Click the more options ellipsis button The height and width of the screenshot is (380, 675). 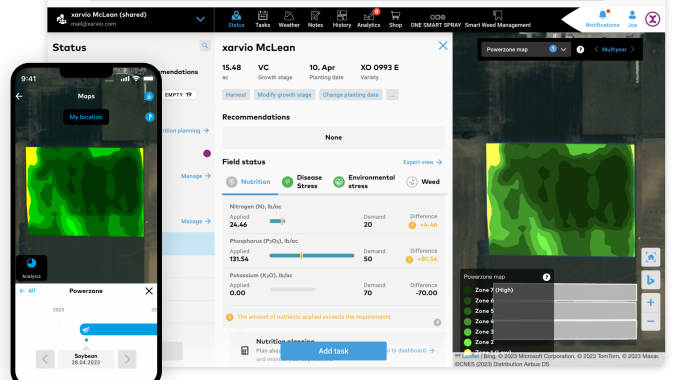click(392, 95)
